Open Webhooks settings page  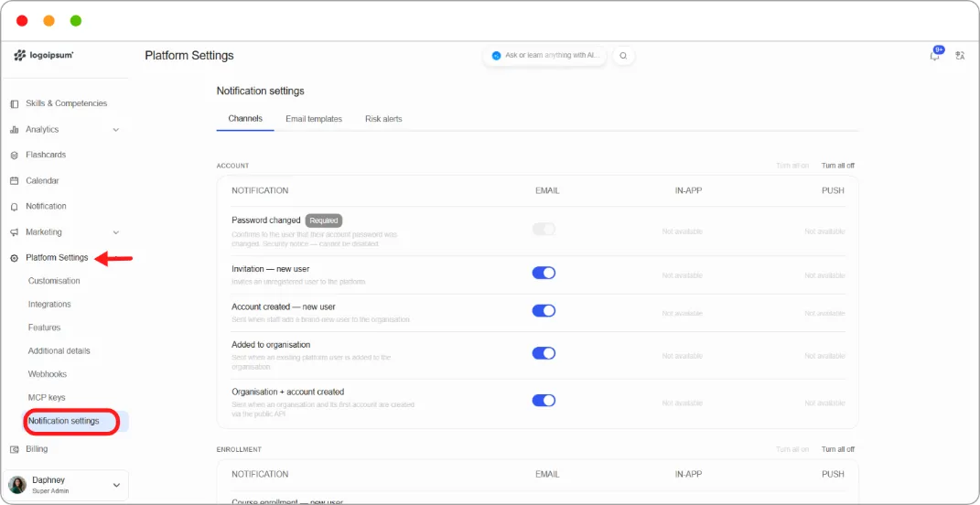coord(48,374)
